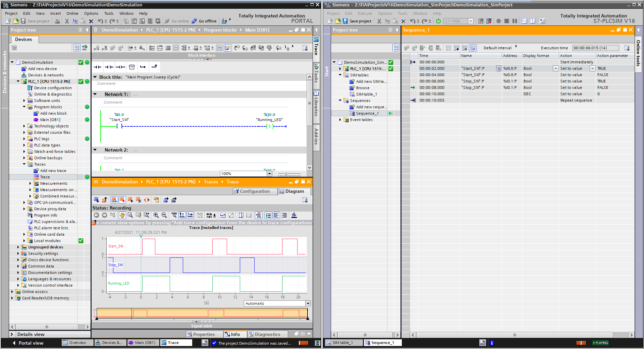644x349 pixels.
Task: Create a new project in PLCSIM toolbar
Action: [x=330, y=21]
